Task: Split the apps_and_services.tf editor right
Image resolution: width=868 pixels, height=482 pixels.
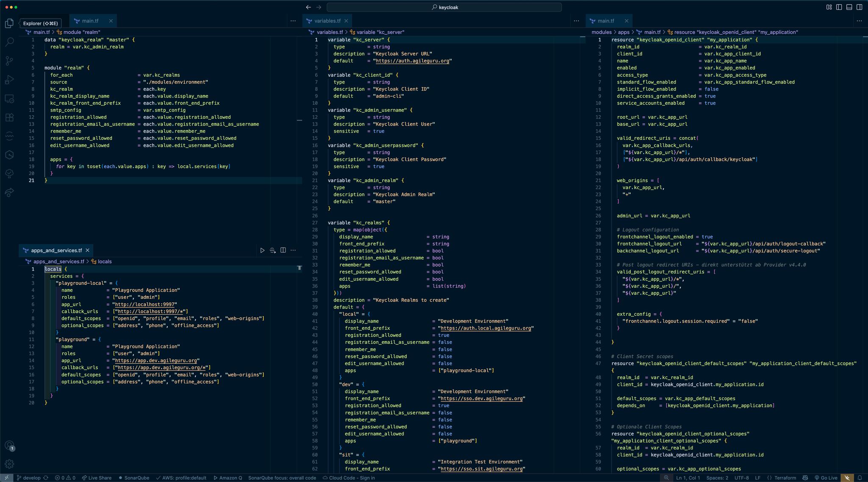Action: (x=283, y=250)
